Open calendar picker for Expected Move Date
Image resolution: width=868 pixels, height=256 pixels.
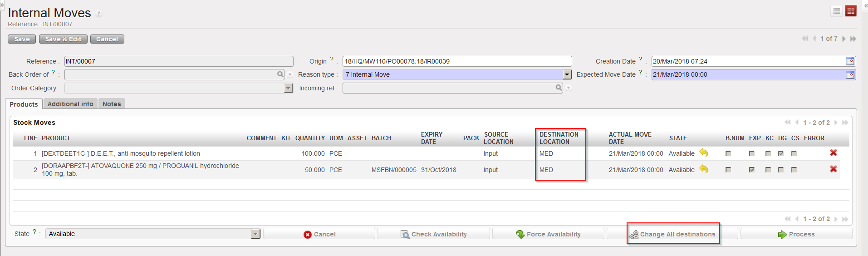coord(850,75)
